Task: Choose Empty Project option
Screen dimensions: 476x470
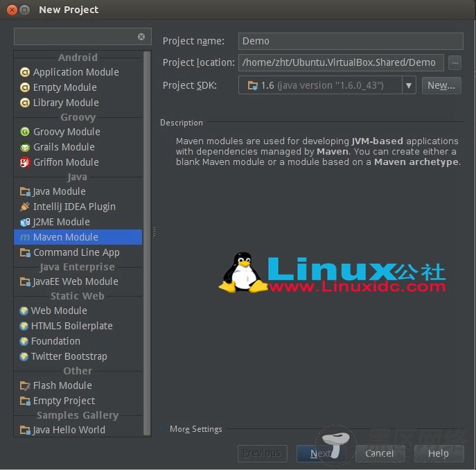Action: (78, 401)
